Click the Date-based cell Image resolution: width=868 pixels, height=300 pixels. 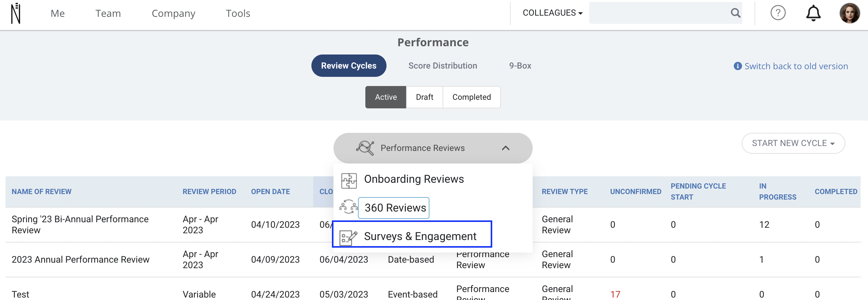pos(410,260)
